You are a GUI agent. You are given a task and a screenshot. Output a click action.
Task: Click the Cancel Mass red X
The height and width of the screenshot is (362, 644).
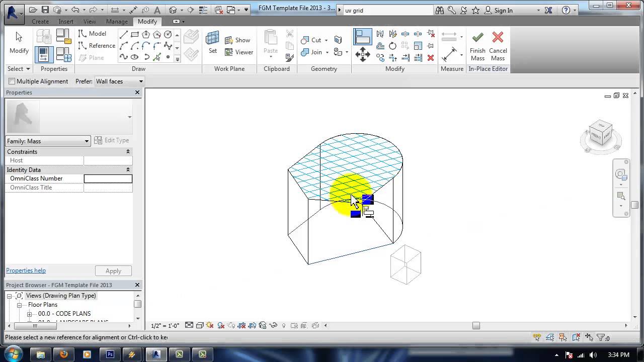tap(498, 37)
